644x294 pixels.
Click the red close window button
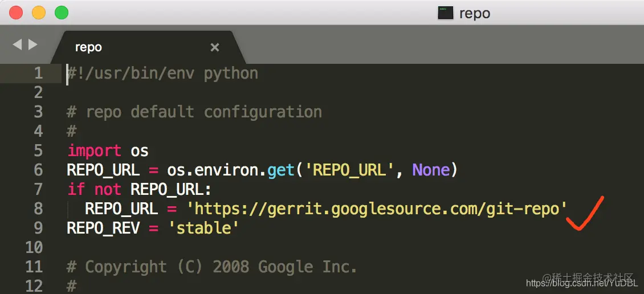pyautogui.click(x=17, y=12)
